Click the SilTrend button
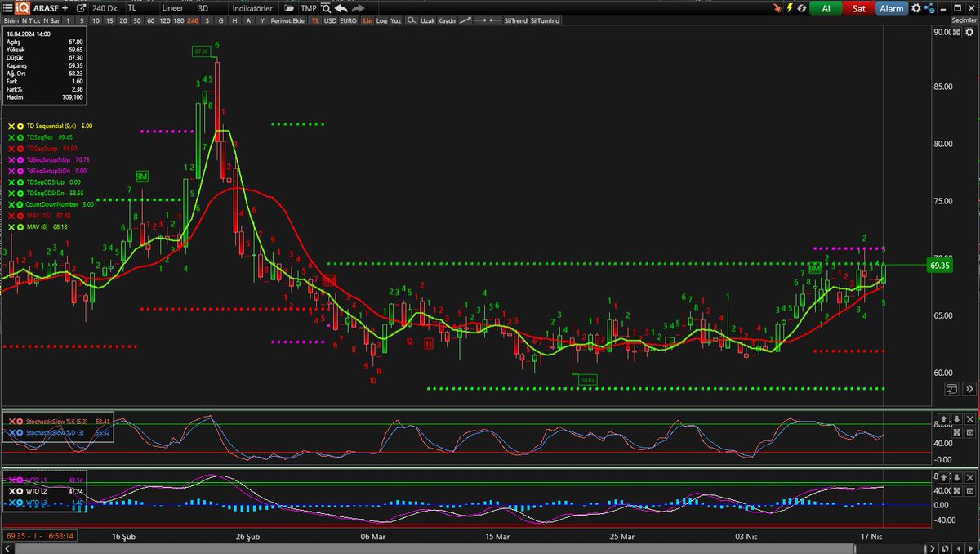The image size is (980, 554). point(515,20)
